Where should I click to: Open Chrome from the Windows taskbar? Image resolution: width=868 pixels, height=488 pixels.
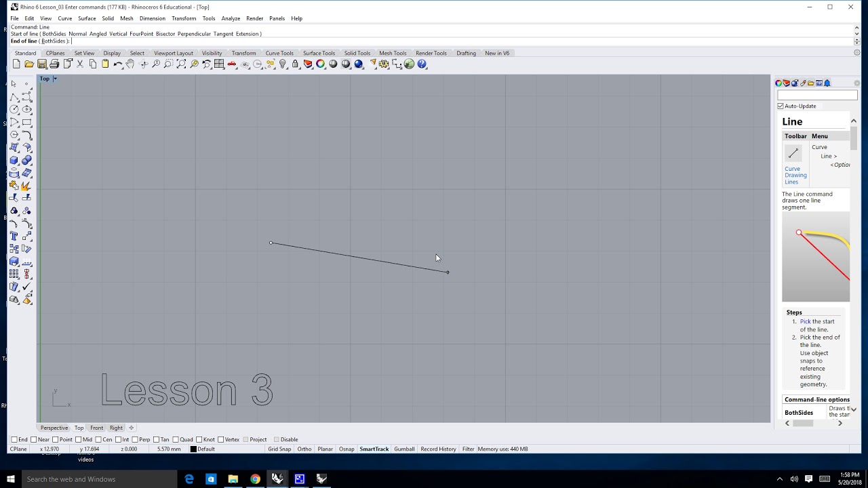pyautogui.click(x=255, y=479)
